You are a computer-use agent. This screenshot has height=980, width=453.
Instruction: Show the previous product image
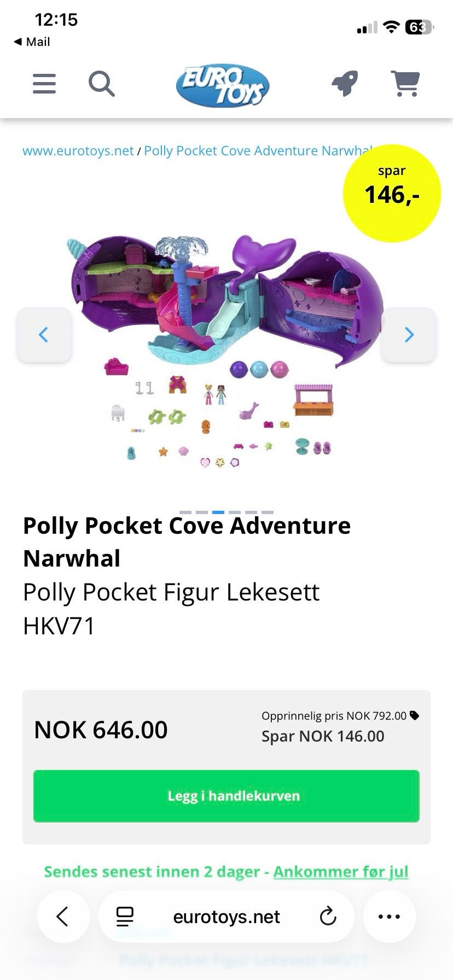coord(44,334)
